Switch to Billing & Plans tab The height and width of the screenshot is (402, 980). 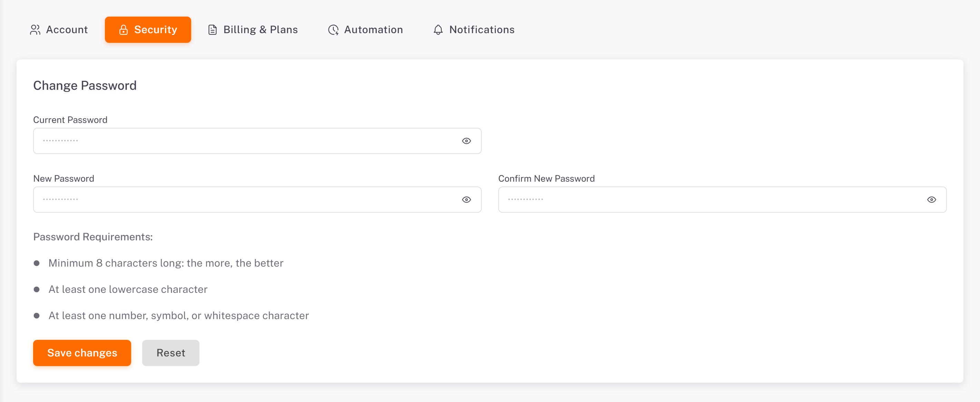pyautogui.click(x=253, y=30)
